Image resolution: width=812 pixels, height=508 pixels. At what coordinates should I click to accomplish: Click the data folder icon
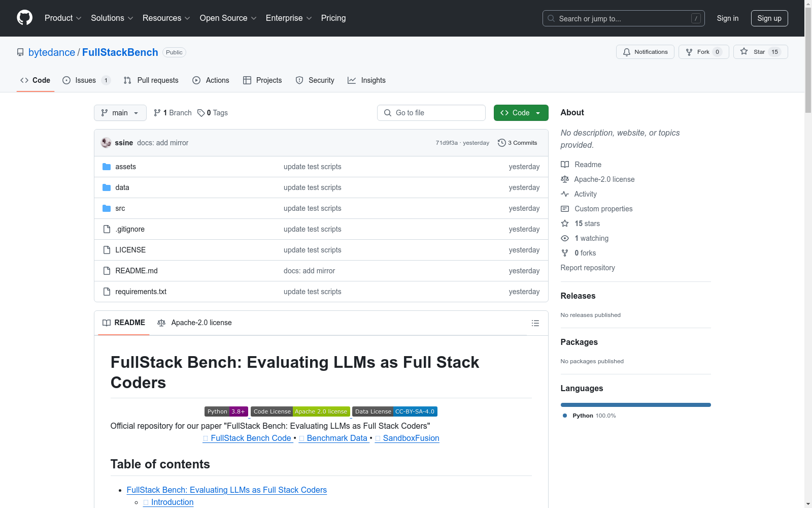point(107,187)
